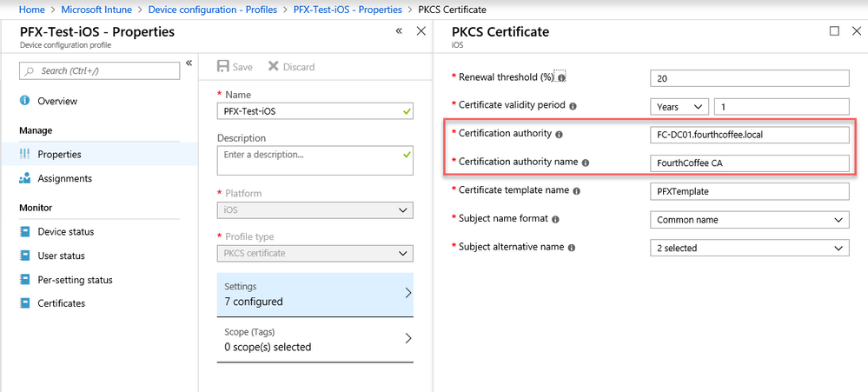Click info icon beside Subject alternative name
Viewport: 868px width, 392px height.
coord(572,248)
